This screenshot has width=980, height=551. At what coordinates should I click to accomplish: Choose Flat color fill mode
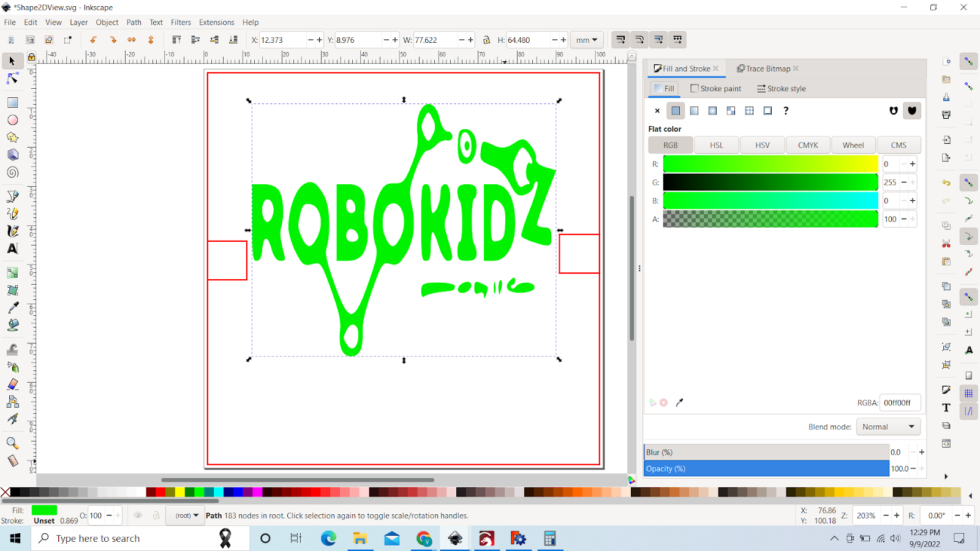(x=676, y=111)
